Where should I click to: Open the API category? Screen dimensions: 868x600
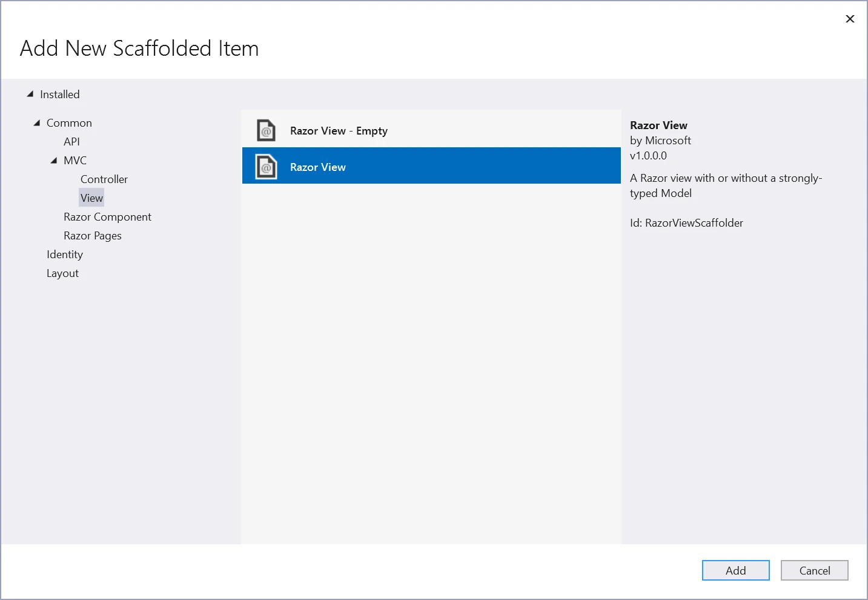tap(71, 142)
